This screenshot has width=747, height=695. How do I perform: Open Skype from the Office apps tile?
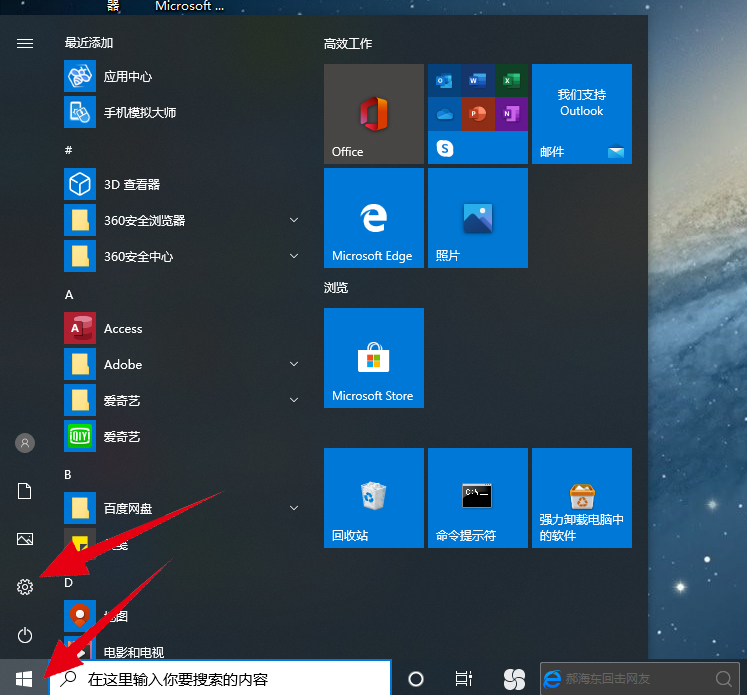pos(444,148)
